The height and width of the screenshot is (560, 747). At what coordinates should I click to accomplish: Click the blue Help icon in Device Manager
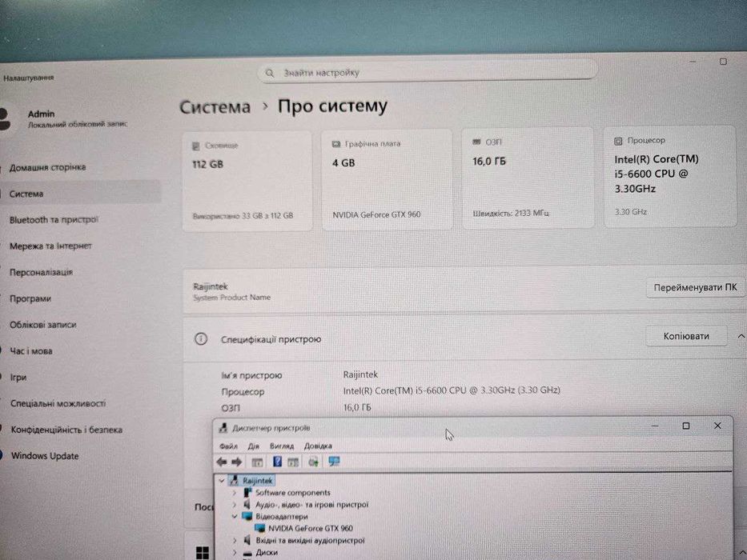click(277, 462)
